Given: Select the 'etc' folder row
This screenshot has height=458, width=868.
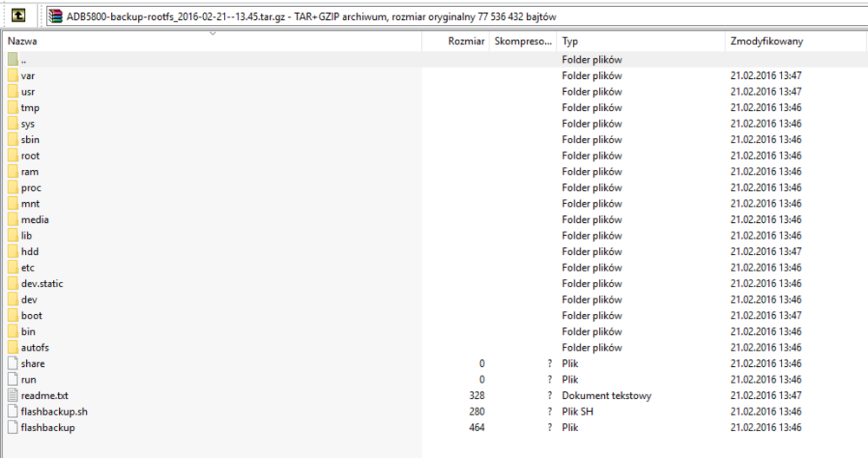Looking at the screenshot, I should click(28, 268).
